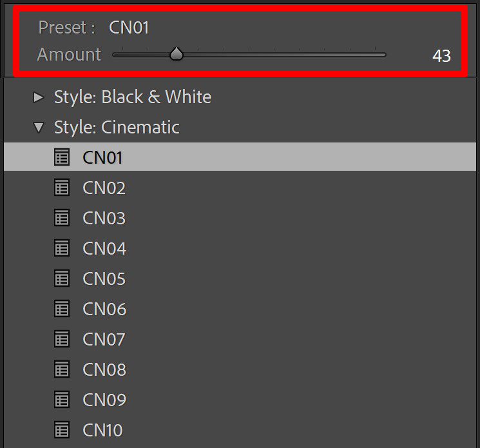Image resolution: width=480 pixels, height=448 pixels.
Task: Click the Amount slider track's right end
Action: click(x=384, y=55)
